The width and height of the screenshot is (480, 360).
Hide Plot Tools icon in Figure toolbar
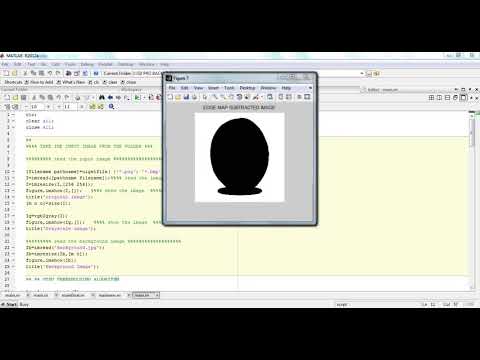pyautogui.click(x=299, y=97)
